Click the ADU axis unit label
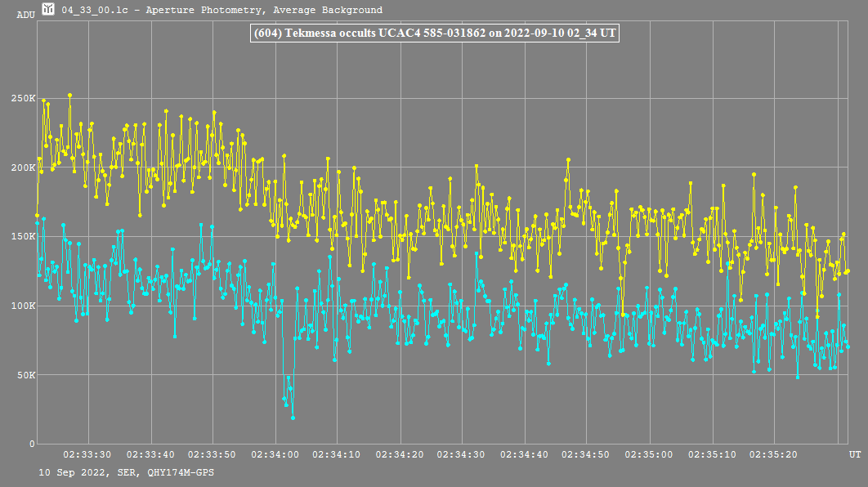 [26, 15]
